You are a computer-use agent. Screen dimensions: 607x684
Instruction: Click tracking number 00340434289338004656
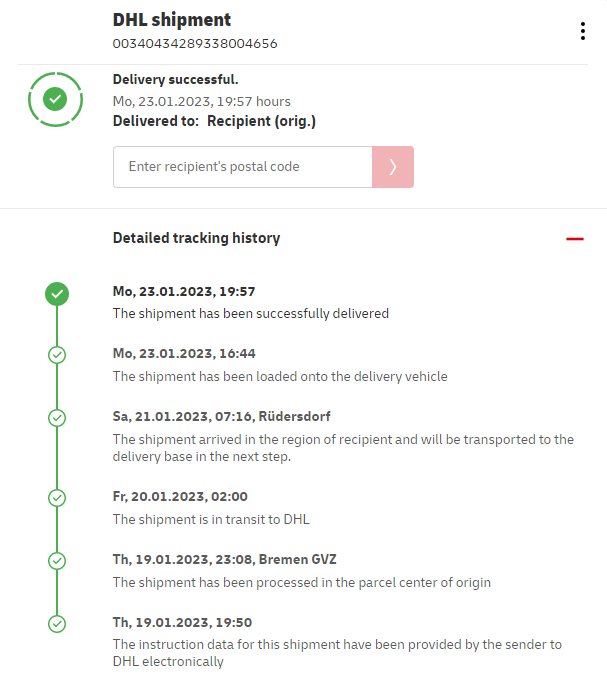pos(195,44)
